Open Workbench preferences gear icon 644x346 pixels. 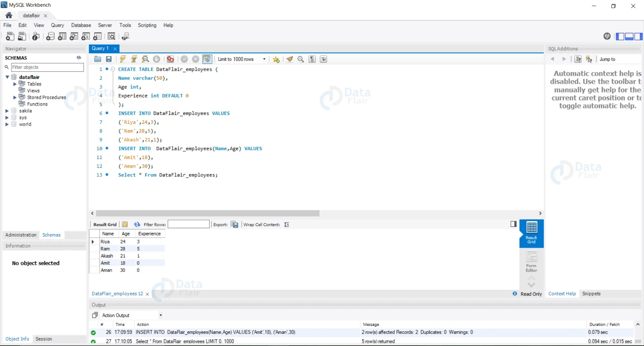607,36
